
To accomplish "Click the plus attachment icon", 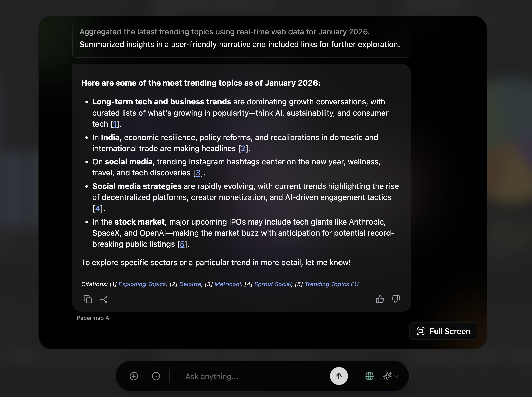I will point(134,376).
